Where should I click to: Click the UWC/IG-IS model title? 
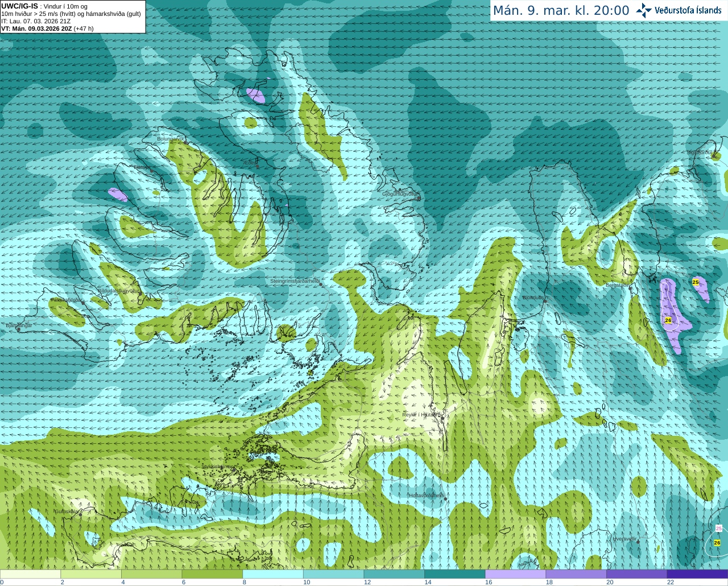19,6
